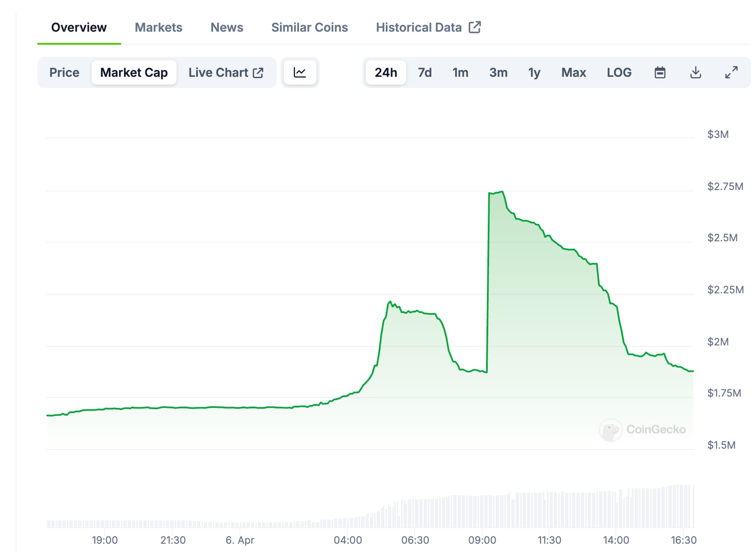
Task: Click the chart peak near $2.75M
Action: tap(501, 192)
